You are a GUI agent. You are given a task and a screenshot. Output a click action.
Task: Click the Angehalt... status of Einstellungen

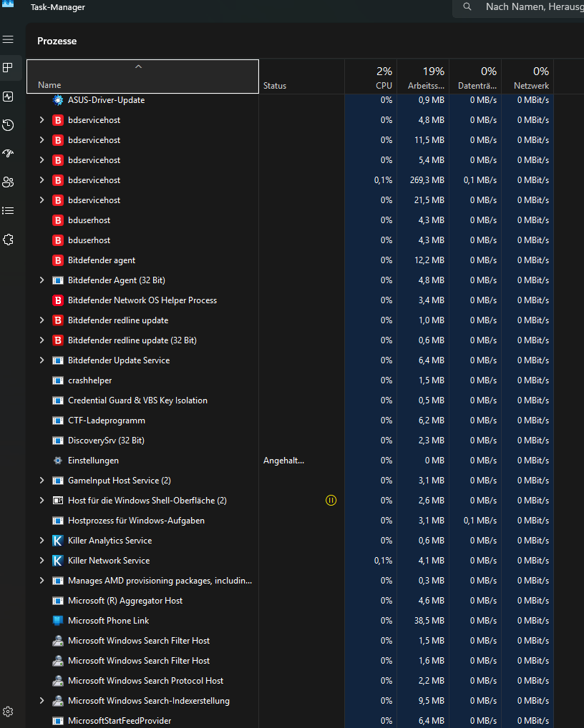click(283, 461)
